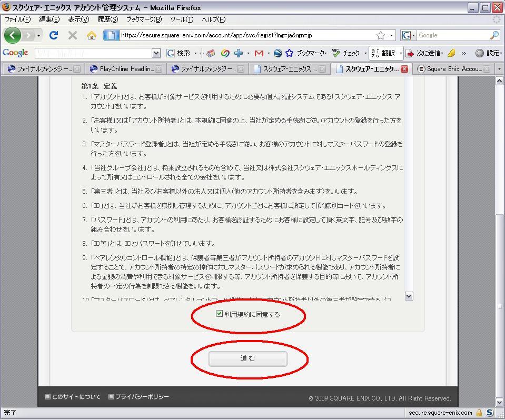505x420 pixels.
Task: Open the Gmail dropdown arrow
Action: 268,53
